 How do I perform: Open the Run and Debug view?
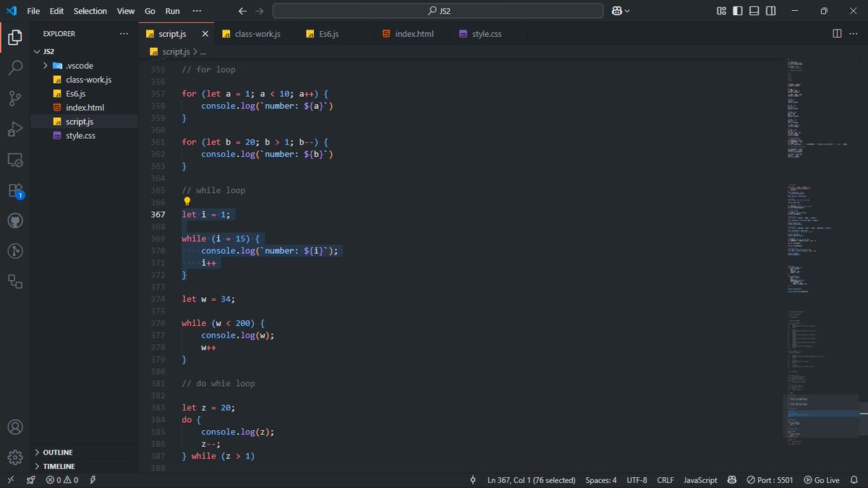pyautogui.click(x=14, y=129)
